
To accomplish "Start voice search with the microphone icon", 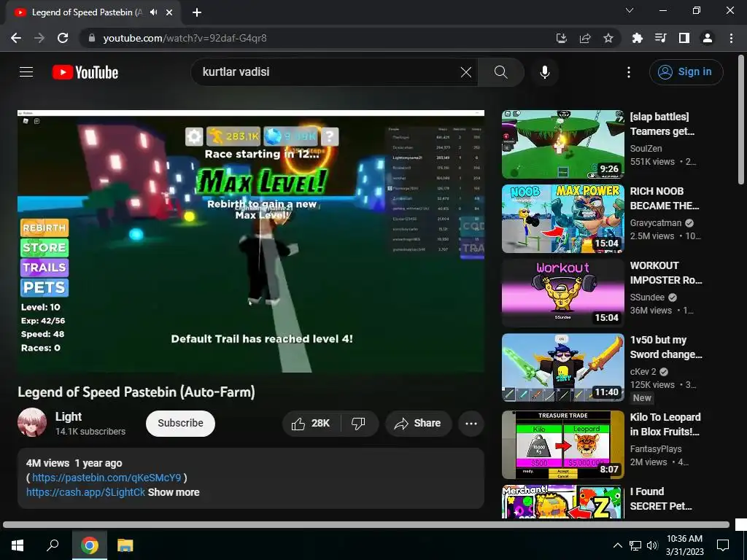I will pyautogui.click(x=544, y=72).
